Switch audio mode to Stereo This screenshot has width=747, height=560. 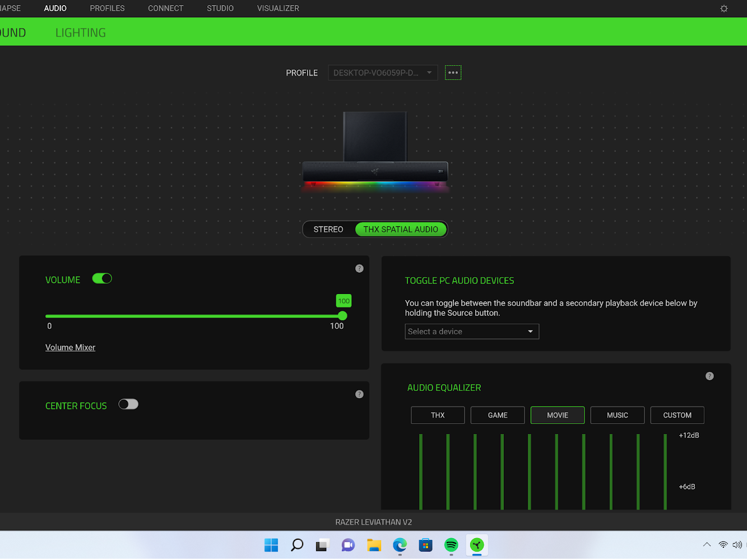(x=328, y=230)
